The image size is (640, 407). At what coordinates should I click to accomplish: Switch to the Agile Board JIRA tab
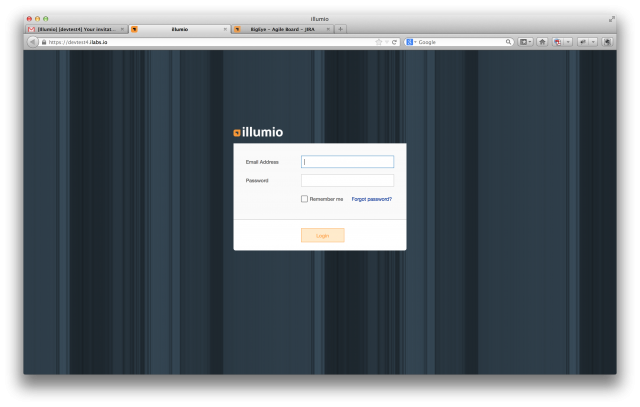point(282,29)
